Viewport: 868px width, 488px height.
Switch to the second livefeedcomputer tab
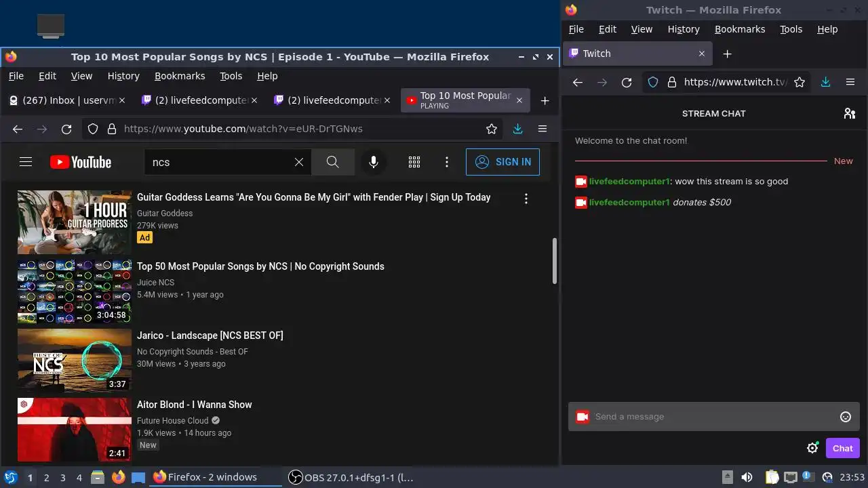[x=332, y=100]
